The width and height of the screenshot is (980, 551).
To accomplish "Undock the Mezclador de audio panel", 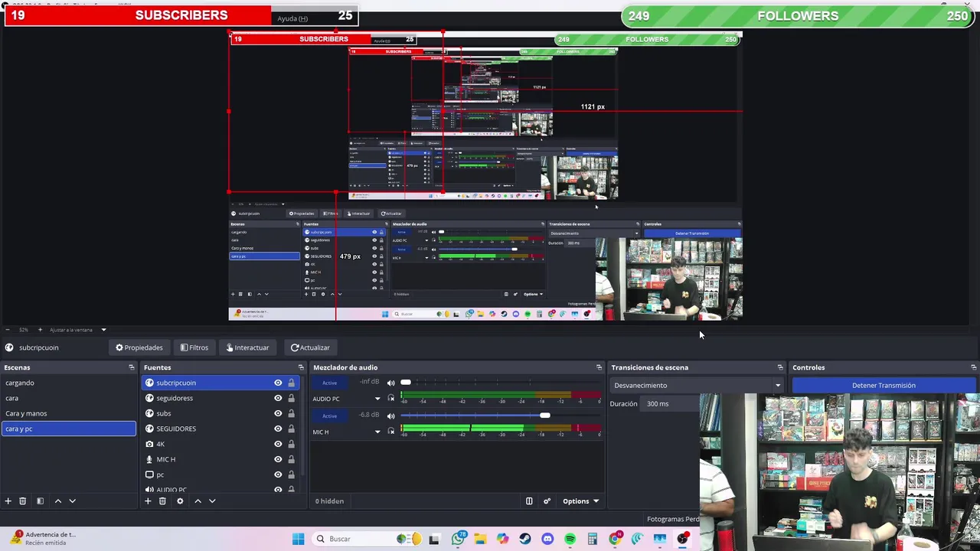I will click(x=599, y=367).
